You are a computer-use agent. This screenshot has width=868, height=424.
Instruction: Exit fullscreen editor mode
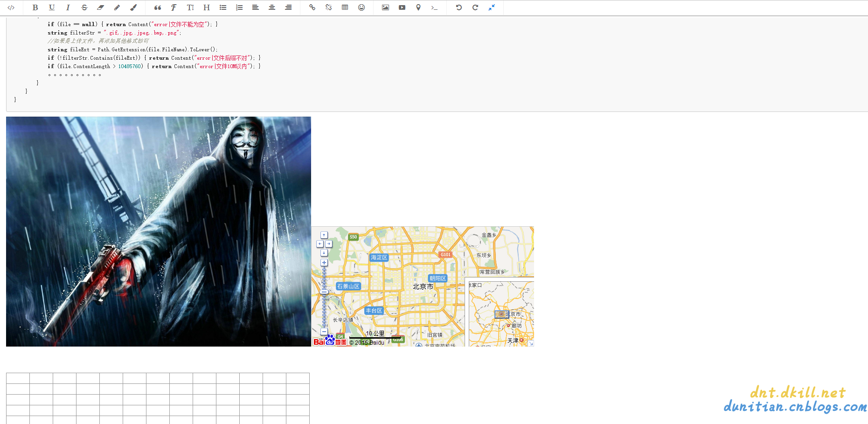492,7
